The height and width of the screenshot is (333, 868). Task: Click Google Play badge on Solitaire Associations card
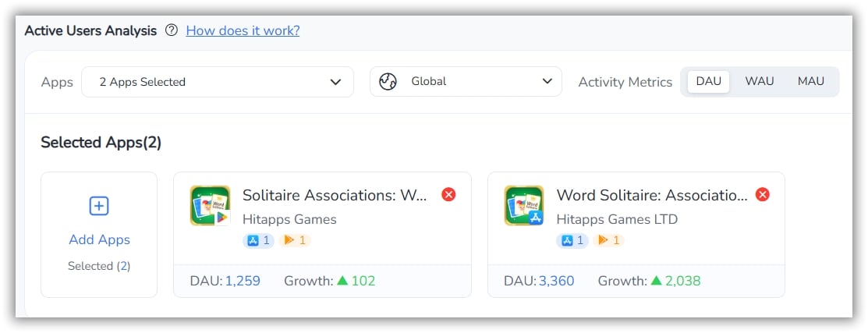(x=295, y=240)
